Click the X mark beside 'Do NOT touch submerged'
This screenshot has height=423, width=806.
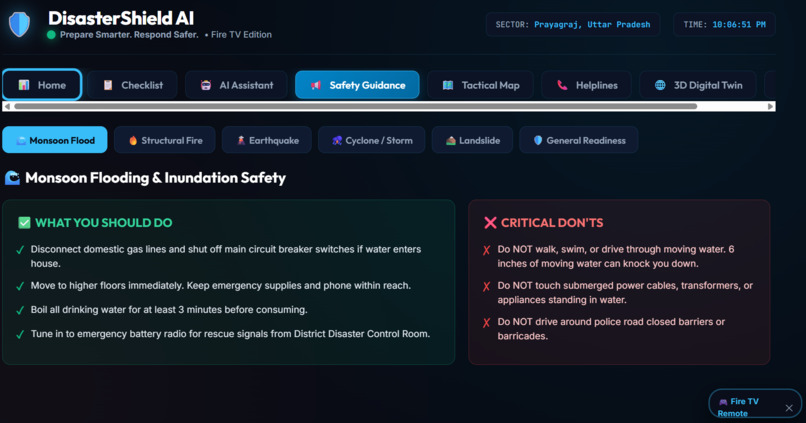pyautogui.click(x=486, y=287)
